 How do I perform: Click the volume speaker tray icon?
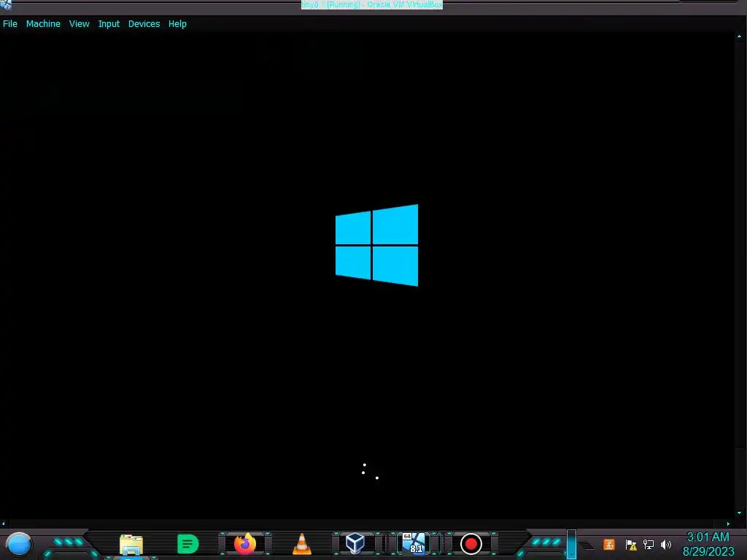click(x=666, y=544)
